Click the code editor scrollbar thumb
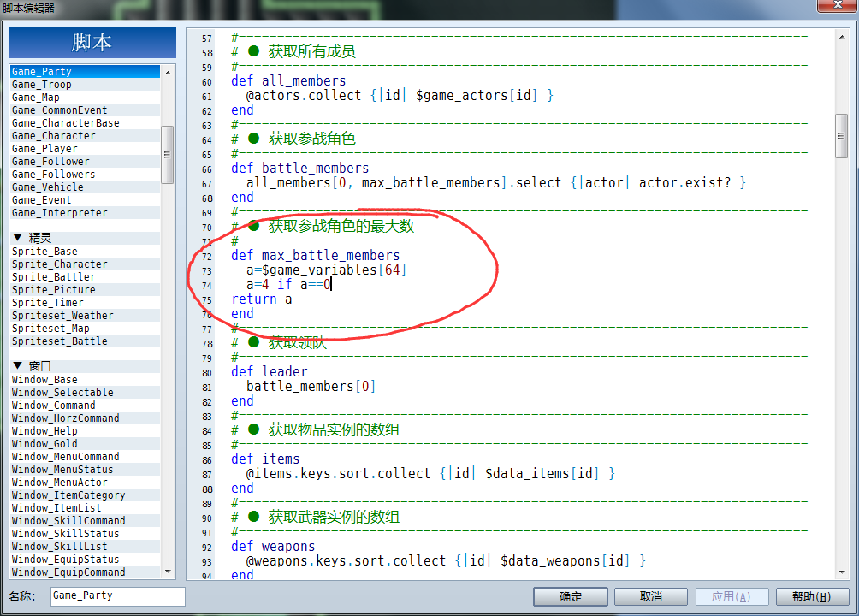The width and height of the screenshot is (859, 616). pos(842,136)
